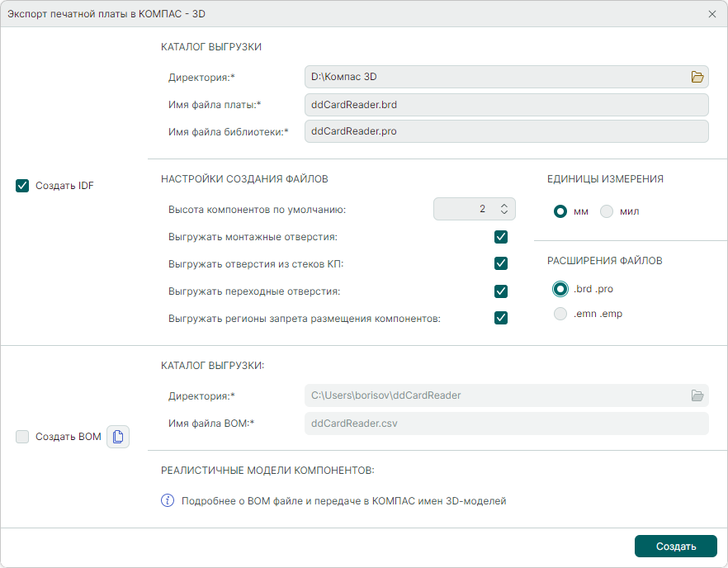Select мил measurement units
Screen dimensions: 728x568
[607, 211]
